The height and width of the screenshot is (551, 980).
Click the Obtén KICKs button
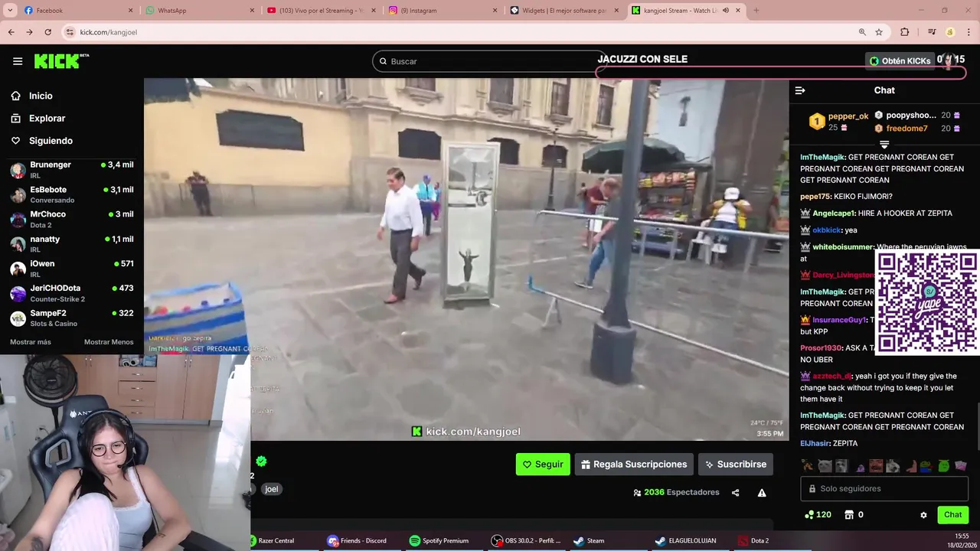pyautogui.click(x=899, y=60)
